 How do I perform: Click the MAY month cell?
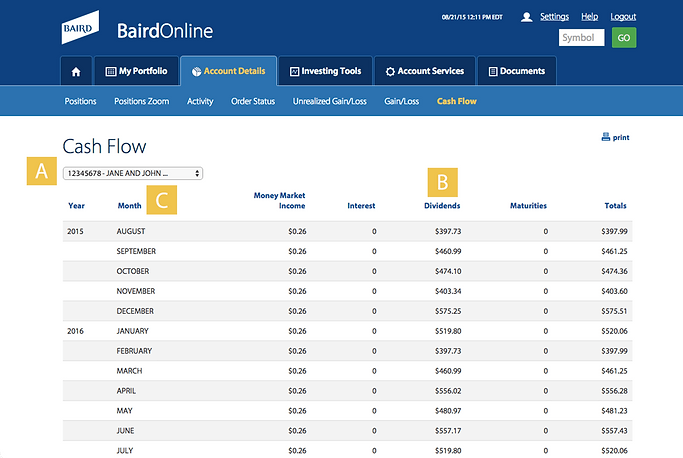(x=124, y=411)
